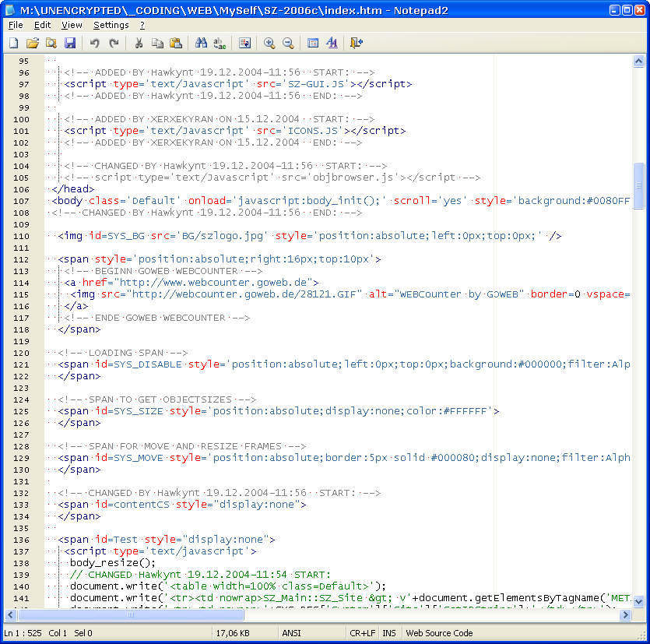Click the '<body' tag on line 107
650x644 pixels.
click(x=67, y=201)
